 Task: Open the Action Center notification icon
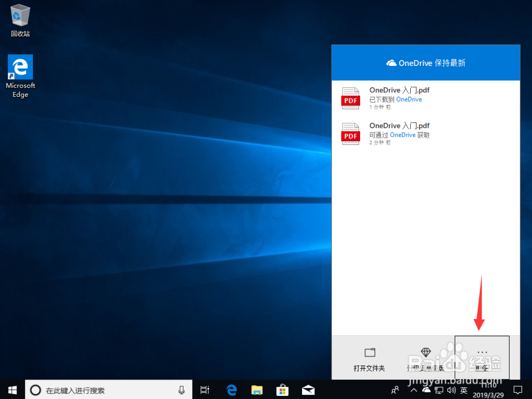coord(518,390)
